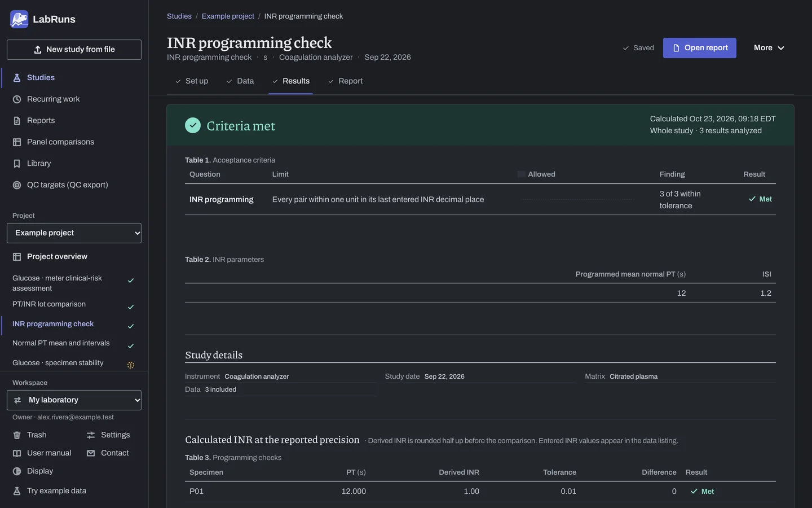Screen dimensions: 812x508
Task: Click the Saved status indicator
Action: coord(638,48)
